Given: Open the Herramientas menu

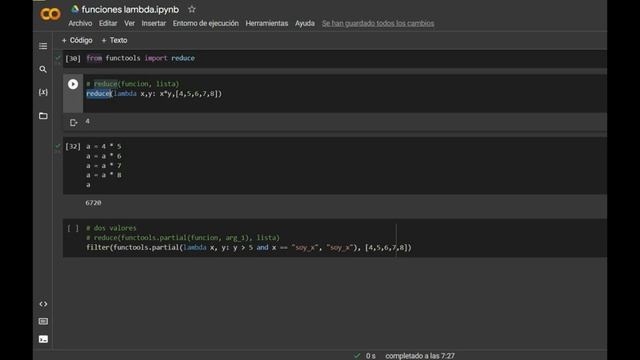Looking at the screenshot, I should (267, 23).
